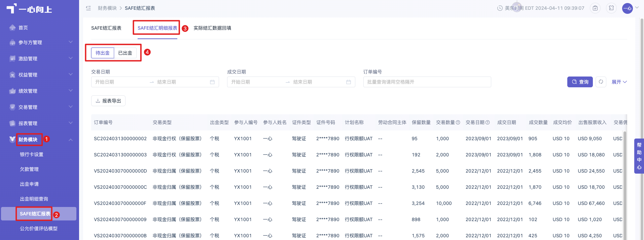Switch to the SAFE结汇报表 tab
This screenshot has width=644, height=240.
106,28
